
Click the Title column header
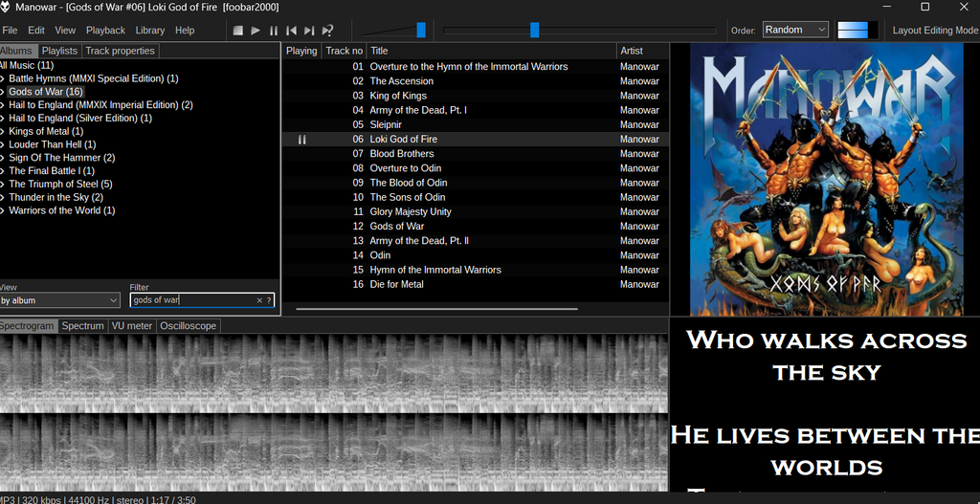tap(379, 51)
